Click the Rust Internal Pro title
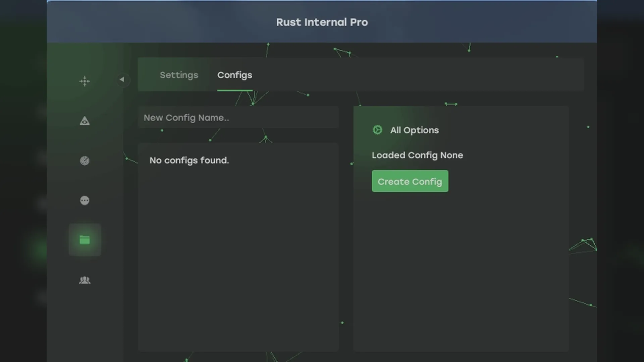644x362 pixels. 322,22
